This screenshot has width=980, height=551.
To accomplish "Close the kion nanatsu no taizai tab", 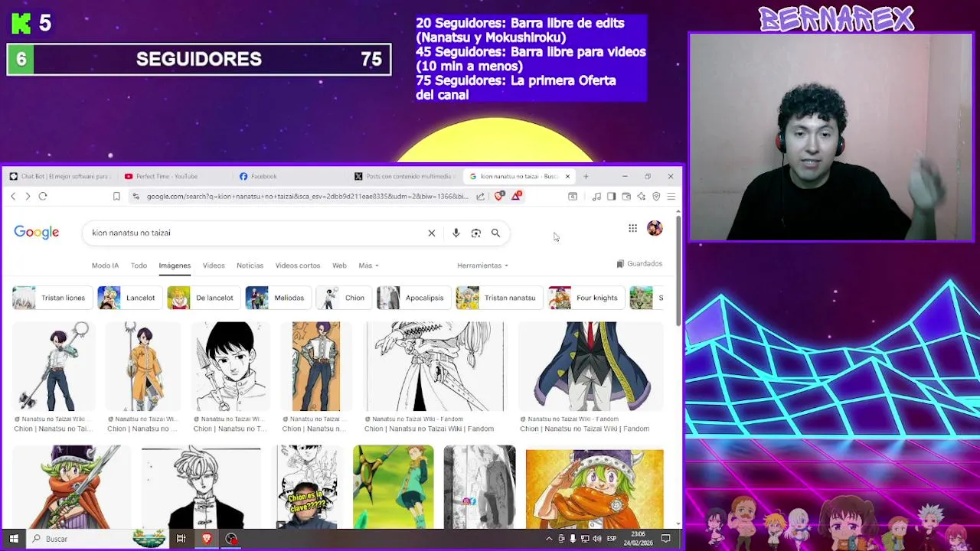I will tap(567, 177).
